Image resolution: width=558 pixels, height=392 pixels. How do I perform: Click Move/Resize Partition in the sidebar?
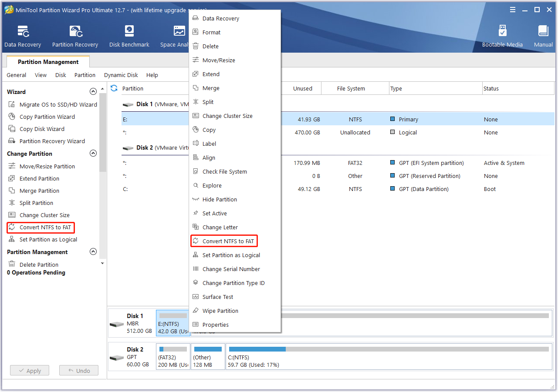coord(41,166)
